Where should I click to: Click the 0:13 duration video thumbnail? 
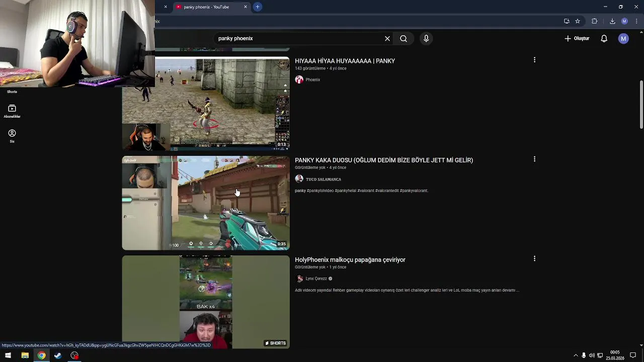(206, 104)
